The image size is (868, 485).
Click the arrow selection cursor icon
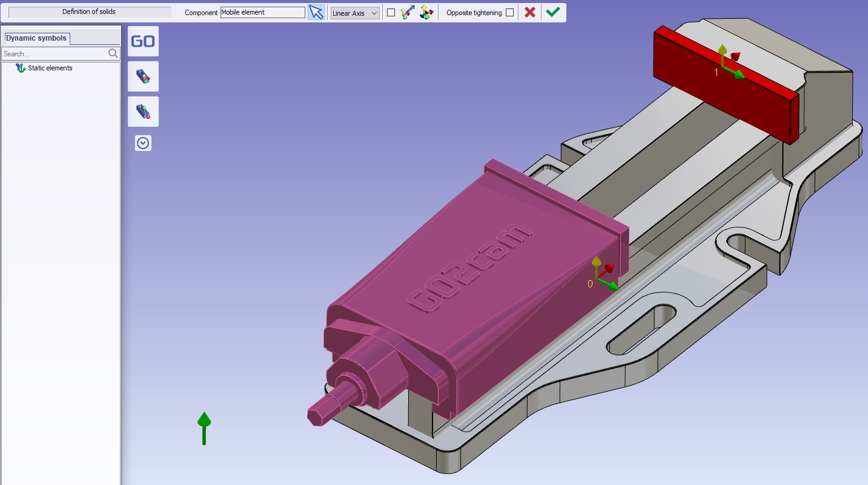click(316, 13)
